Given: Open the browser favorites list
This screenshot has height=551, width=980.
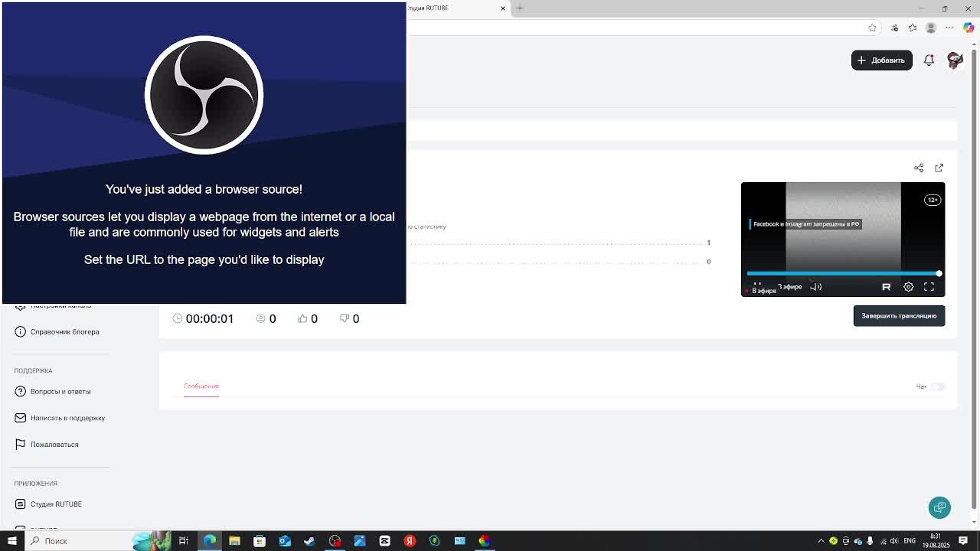Looking at the screenshot, I should click(x=913, y=28).
